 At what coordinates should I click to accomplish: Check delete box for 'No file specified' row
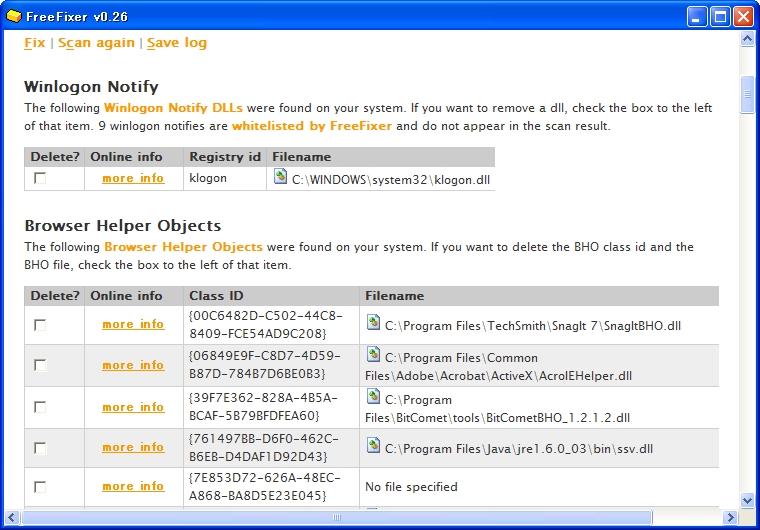pos(40,487)
